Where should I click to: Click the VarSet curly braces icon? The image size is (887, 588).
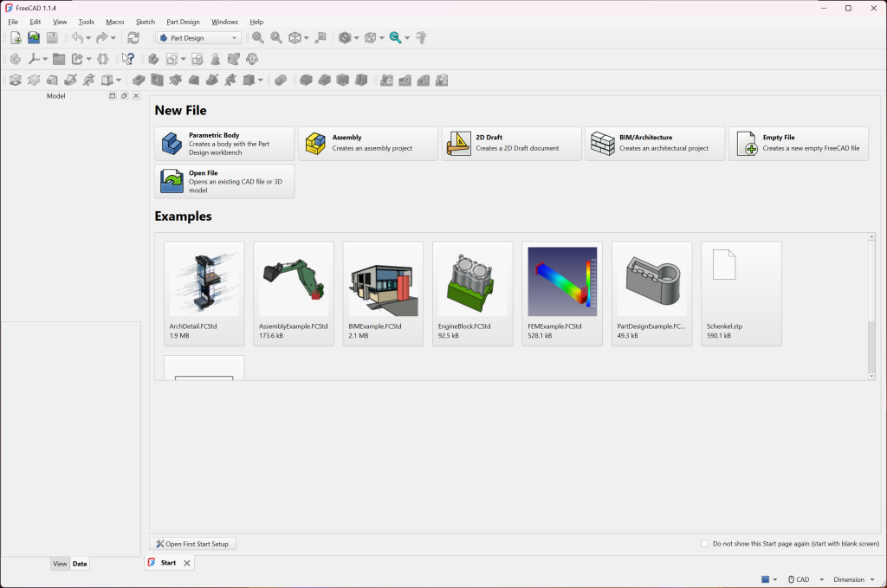click(103, 59)
